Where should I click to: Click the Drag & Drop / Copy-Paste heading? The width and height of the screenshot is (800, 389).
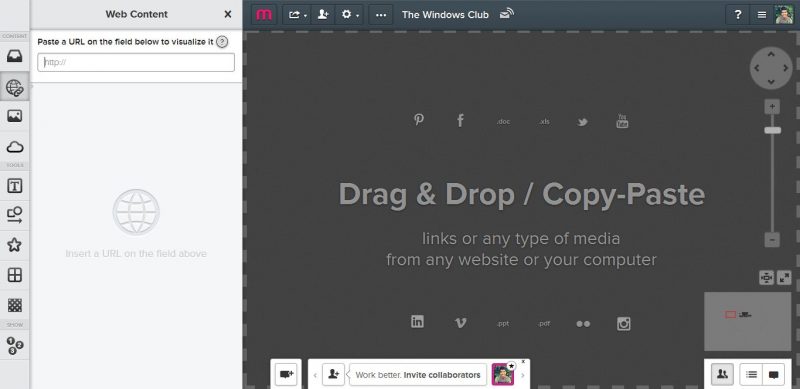[521, 194]
